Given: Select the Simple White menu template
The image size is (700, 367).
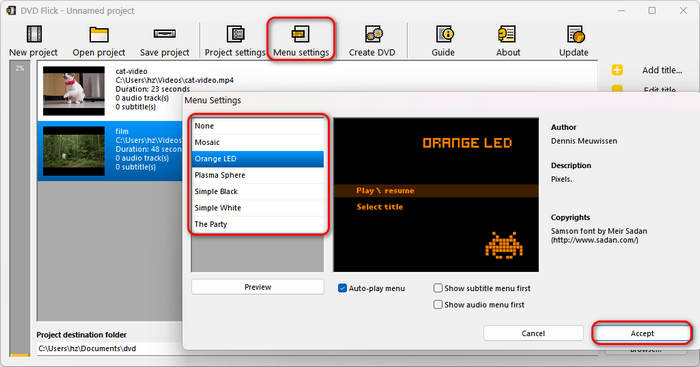Looking at the screenshot, I should [258, 208].
